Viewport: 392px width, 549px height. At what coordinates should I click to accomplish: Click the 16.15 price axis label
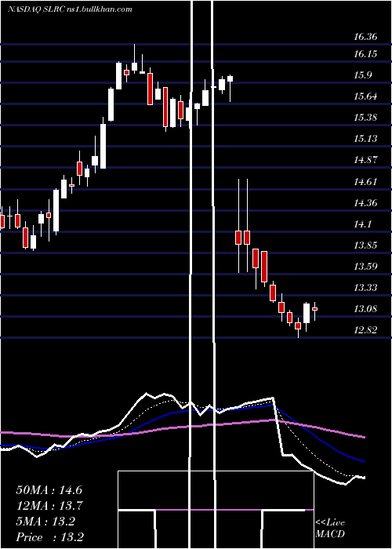pos(365,54)
